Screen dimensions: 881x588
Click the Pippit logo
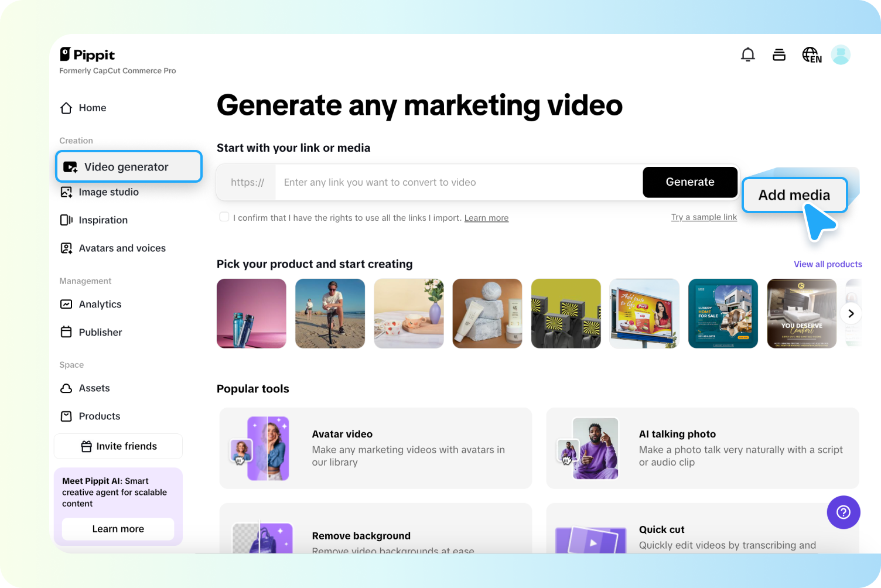point(87,54)
